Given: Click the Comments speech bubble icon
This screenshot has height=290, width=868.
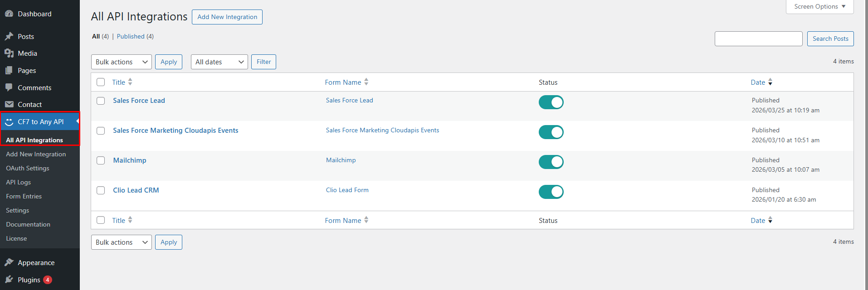Looking at the screenshot, I should [x=9, y=87].
